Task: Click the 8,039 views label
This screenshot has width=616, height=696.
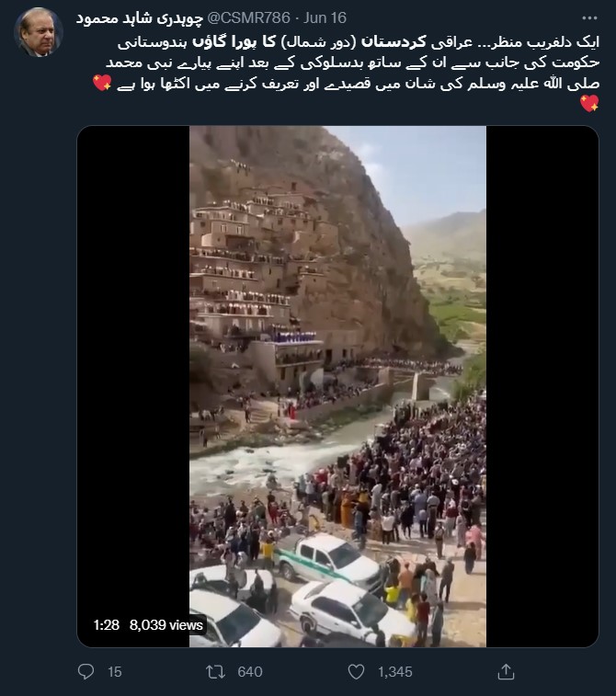Action: pyautogui.click(x=166, y=625)
